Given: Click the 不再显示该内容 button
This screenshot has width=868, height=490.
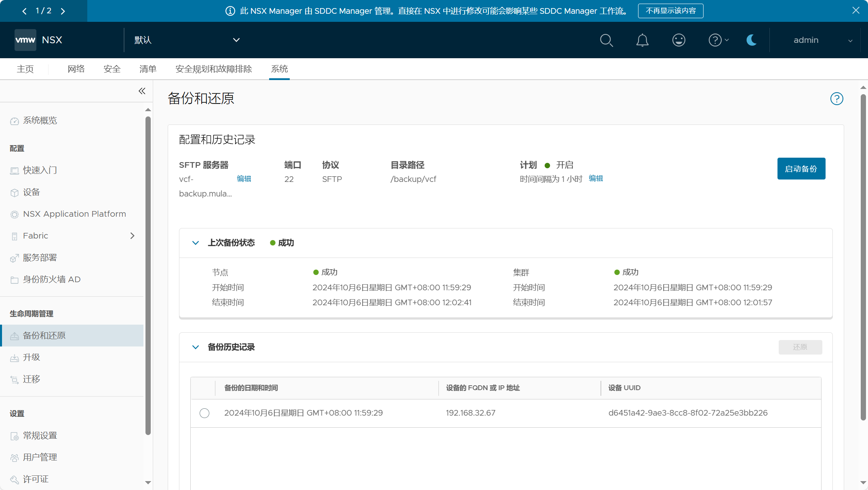Looking at the screenshot, I should click(670, 11).
